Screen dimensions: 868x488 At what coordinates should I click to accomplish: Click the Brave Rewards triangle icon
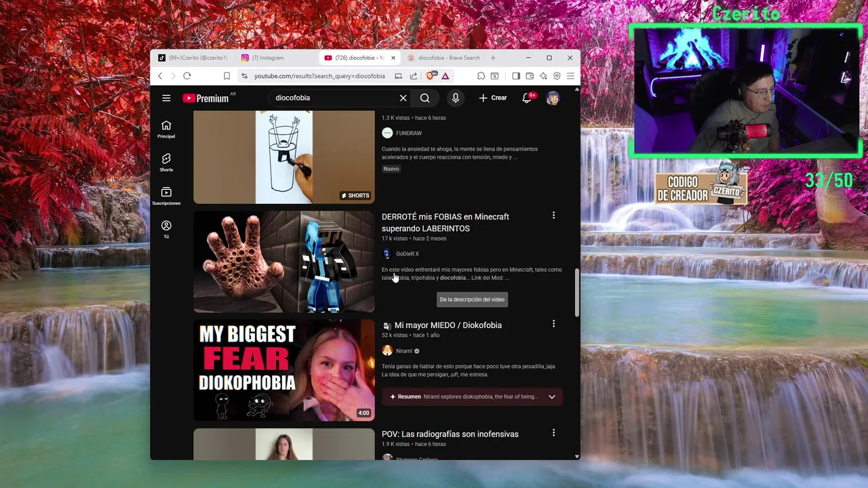446,76
